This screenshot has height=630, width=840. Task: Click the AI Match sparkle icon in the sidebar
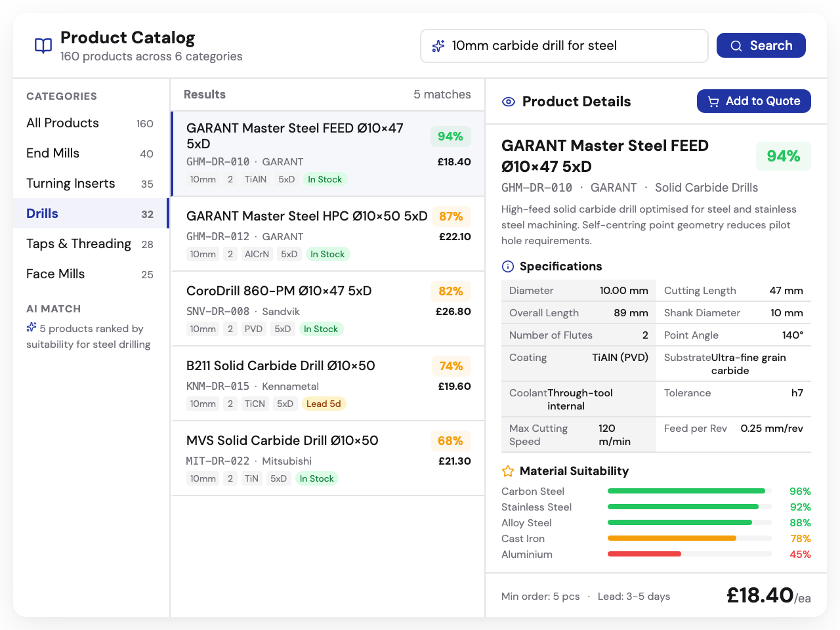[x=31, y=328]
